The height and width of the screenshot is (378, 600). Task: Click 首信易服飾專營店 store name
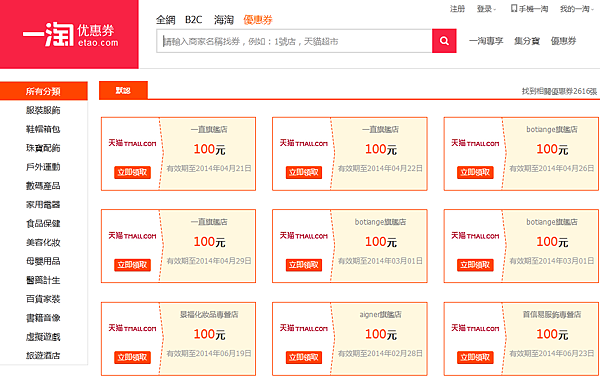point(552,314)
